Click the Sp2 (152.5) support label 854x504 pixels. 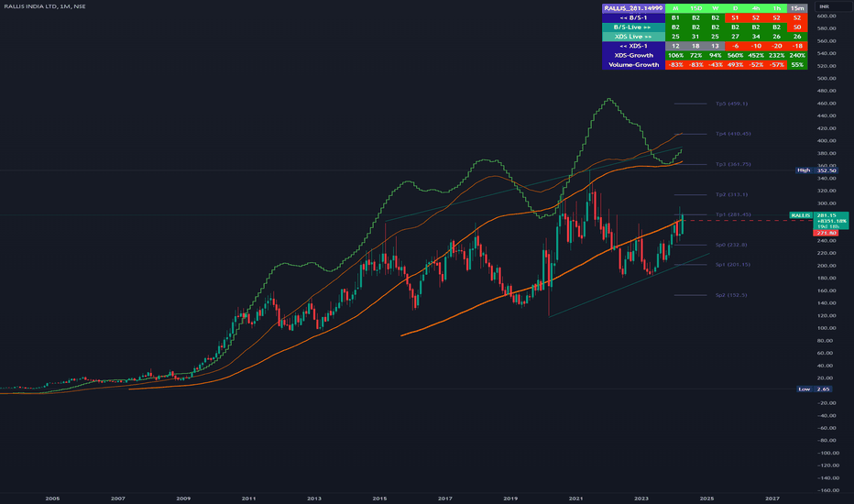coord(731,295)
